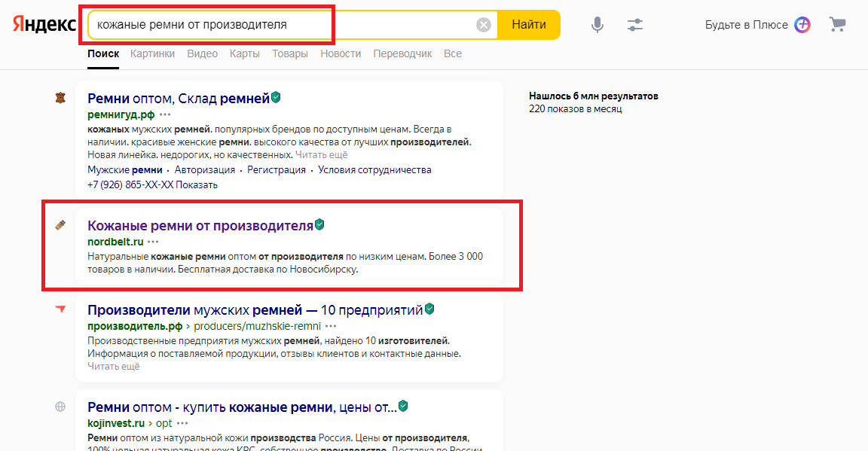Click the microphone voice search icon
Screen dimensions: 868x451
pos(597,25)
